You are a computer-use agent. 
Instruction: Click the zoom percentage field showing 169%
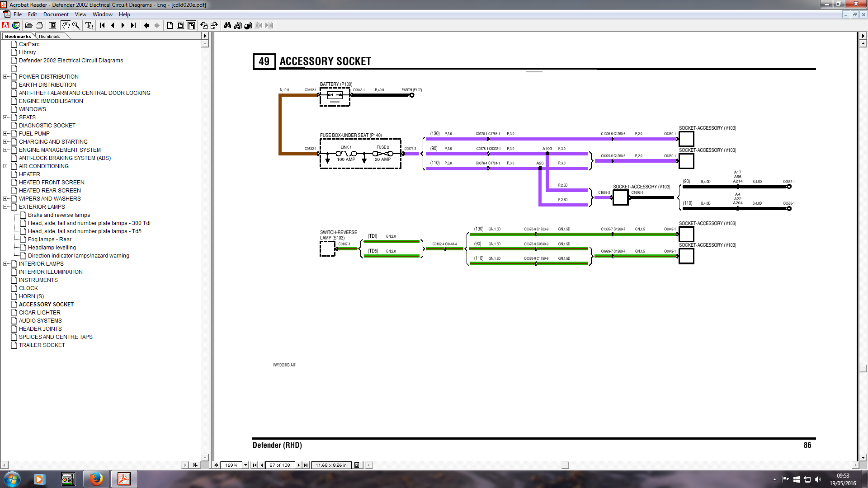[x=231, y=465]
